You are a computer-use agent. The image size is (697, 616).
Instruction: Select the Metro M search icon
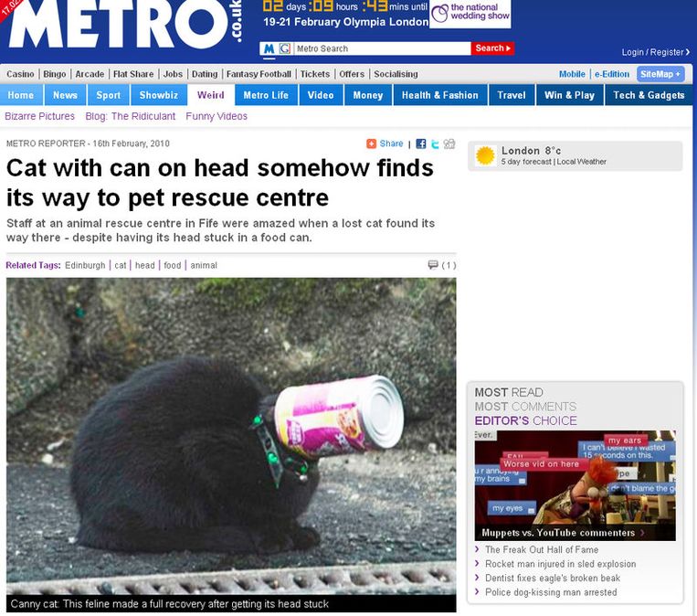pos(269,48)
